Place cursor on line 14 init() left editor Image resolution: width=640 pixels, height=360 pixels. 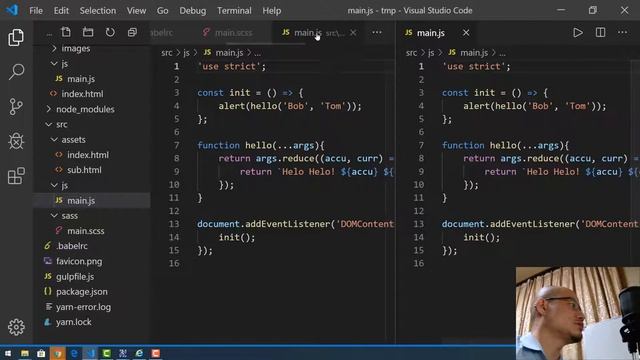click(x=237, y=237)
